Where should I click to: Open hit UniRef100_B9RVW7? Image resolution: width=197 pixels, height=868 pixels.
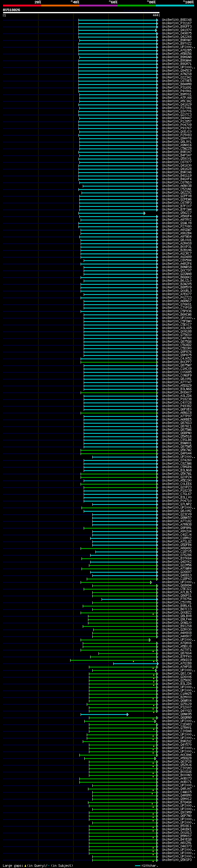click(x=177, y=40)
